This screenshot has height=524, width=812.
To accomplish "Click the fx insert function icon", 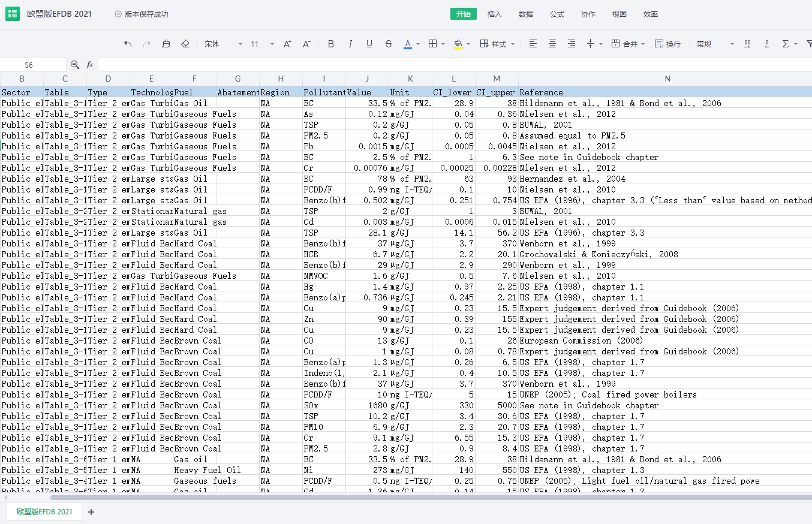I will [x=90, y=65].
